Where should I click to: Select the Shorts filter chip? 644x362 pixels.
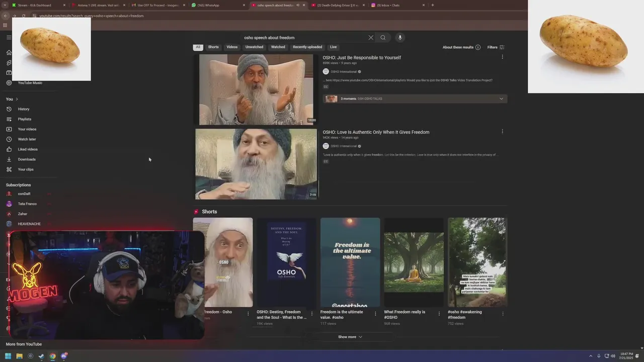click(213, 47)
